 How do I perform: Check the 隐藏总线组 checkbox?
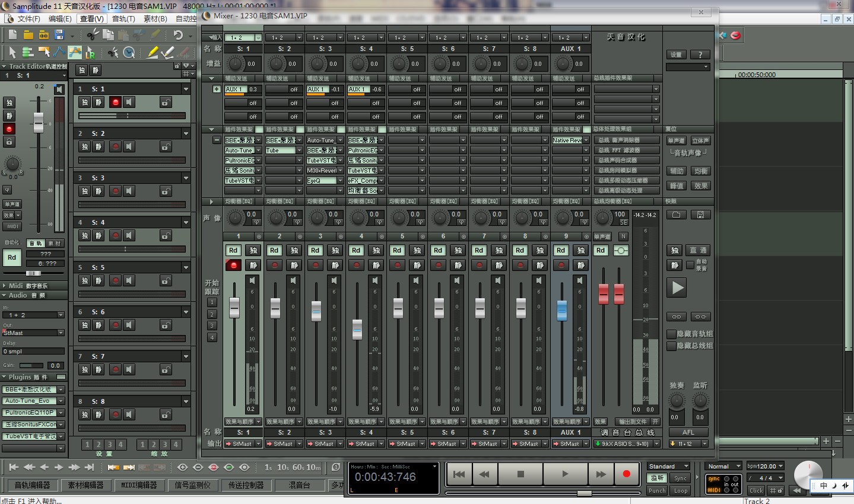pos(671,346)
